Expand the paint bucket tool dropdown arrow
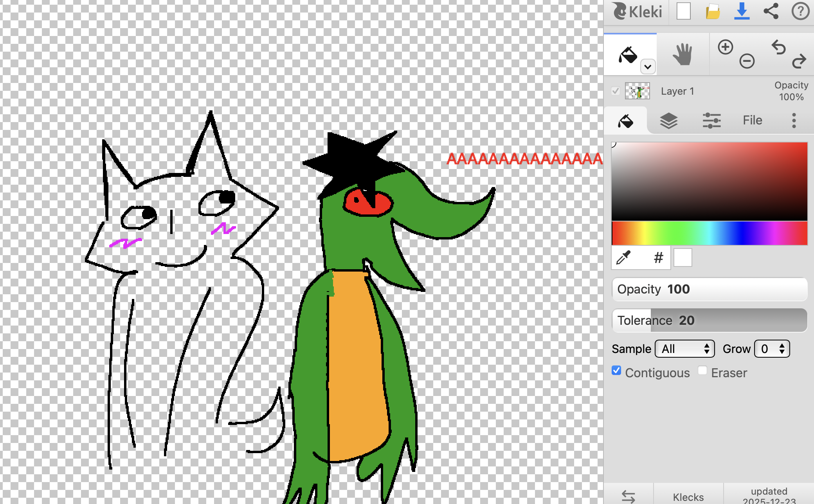The image size is (814, 504). pos(648,67)
